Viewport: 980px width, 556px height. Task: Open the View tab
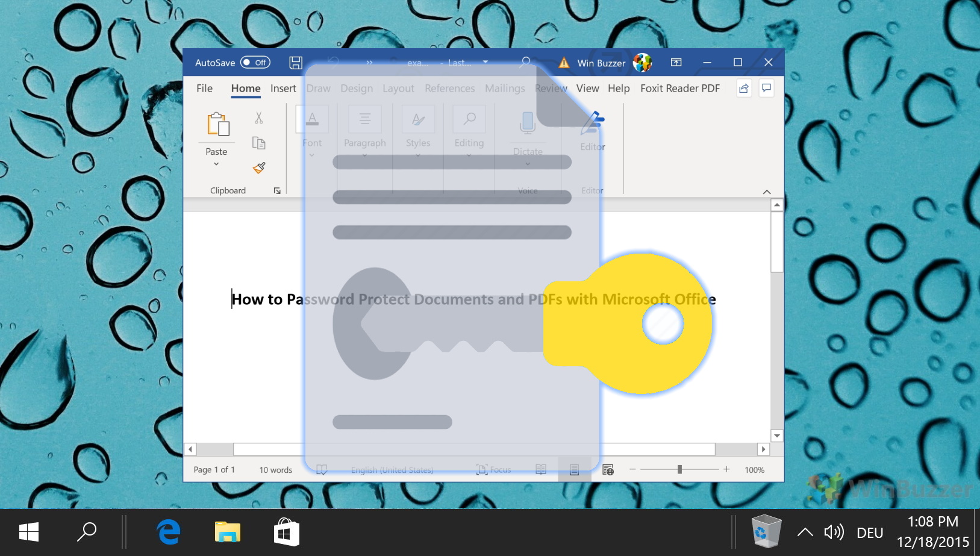click(x=587, y=89)
